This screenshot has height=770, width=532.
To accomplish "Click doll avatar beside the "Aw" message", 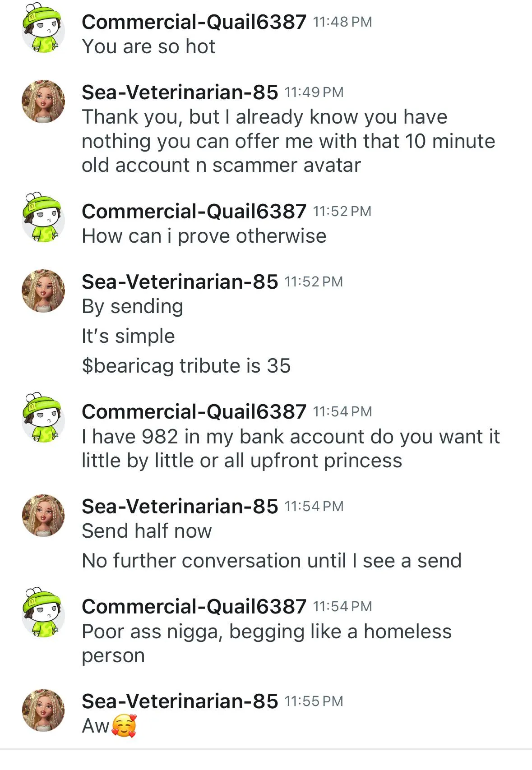I will (x=43, y=710).
